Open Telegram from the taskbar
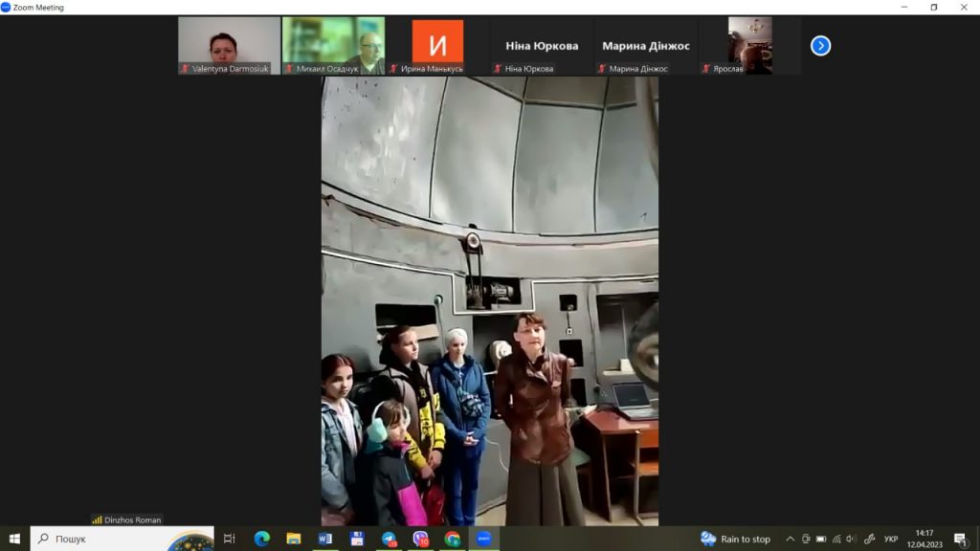Screen dimensions: 980x551 (389, 539)
